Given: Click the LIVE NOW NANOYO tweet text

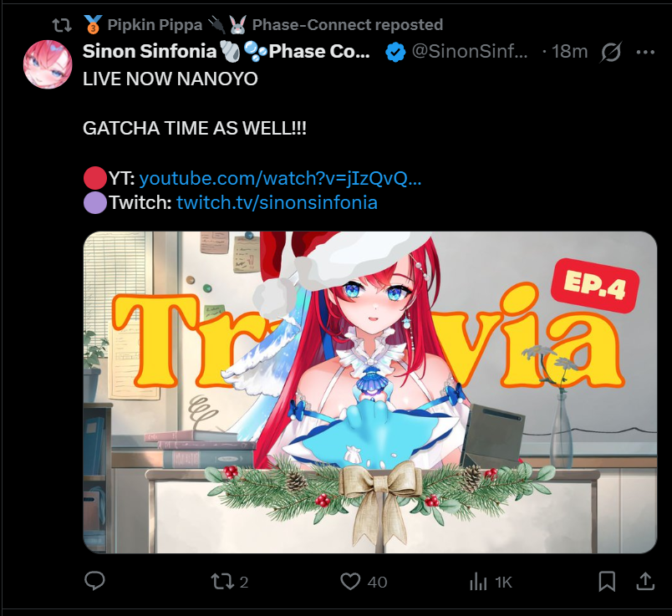Looking at the screenshot, I should click(x=171, y=79).
